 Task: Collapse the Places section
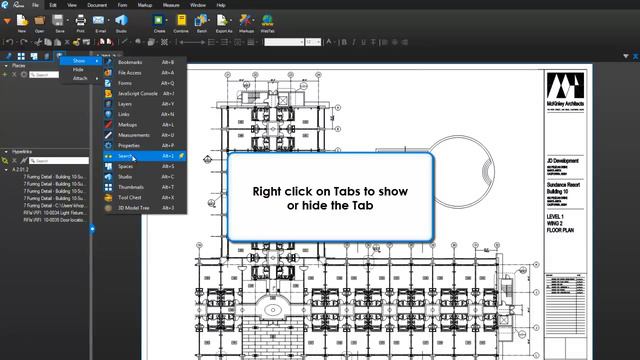click(x=6, y=66)
